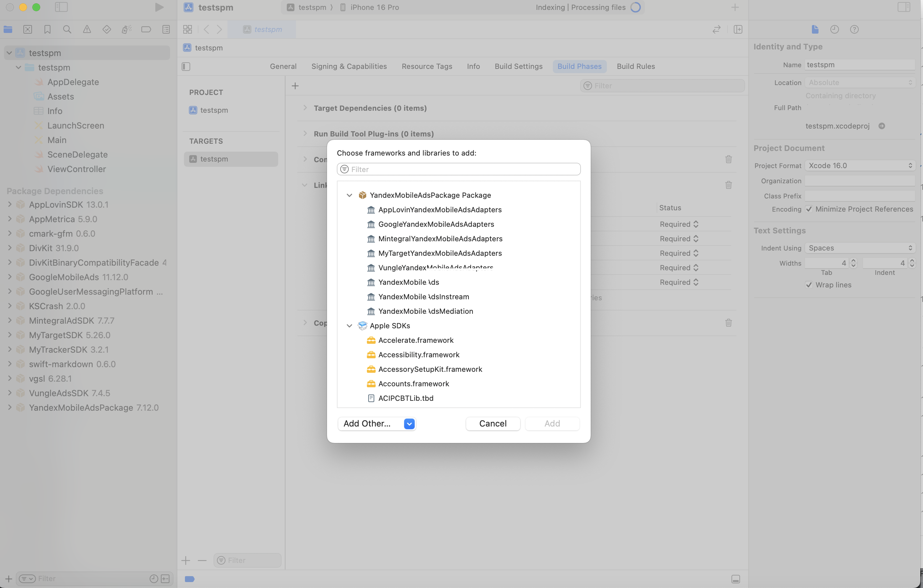Hide the left navigator sidebar toggle
This screenshot has height=588, width=923.
(61, 7)
